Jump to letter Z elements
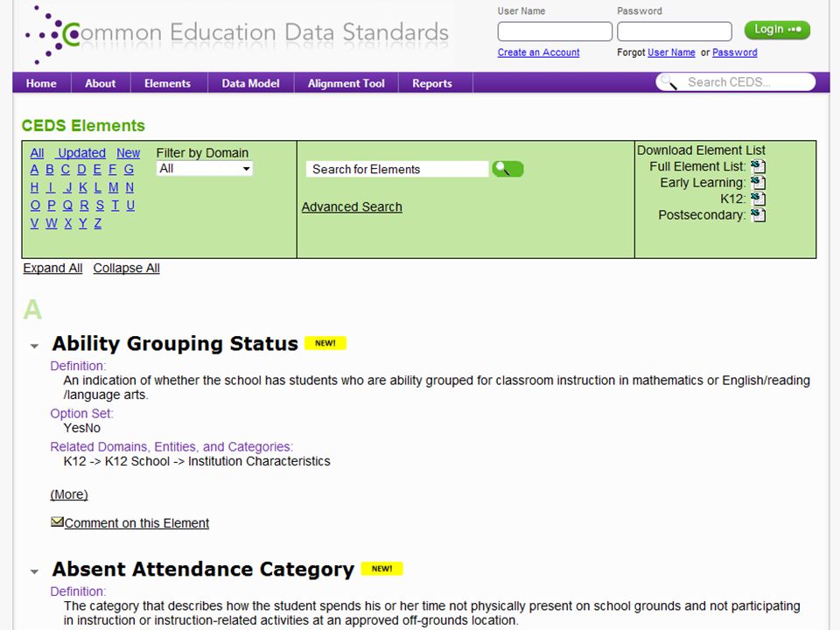 point(98,223)
